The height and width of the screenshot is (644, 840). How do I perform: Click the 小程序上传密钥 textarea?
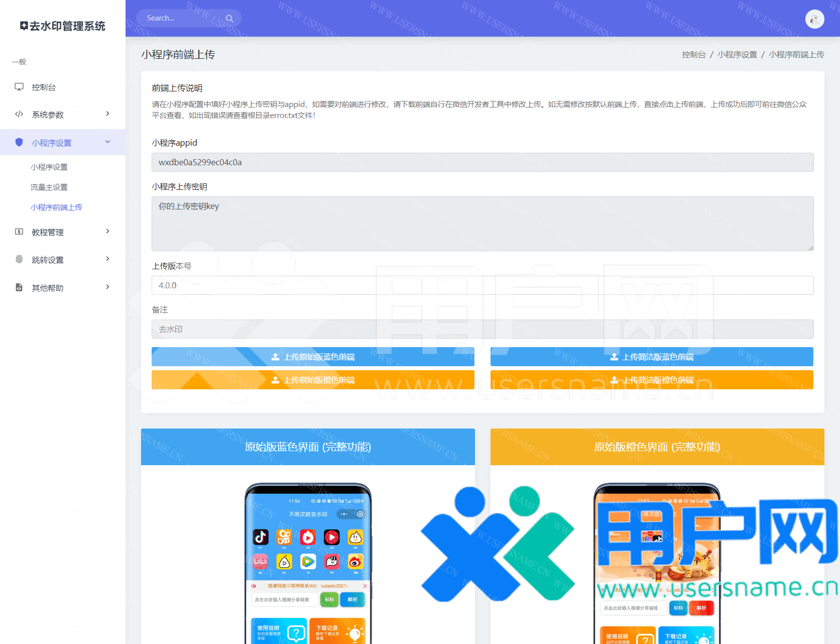[482, 224]
